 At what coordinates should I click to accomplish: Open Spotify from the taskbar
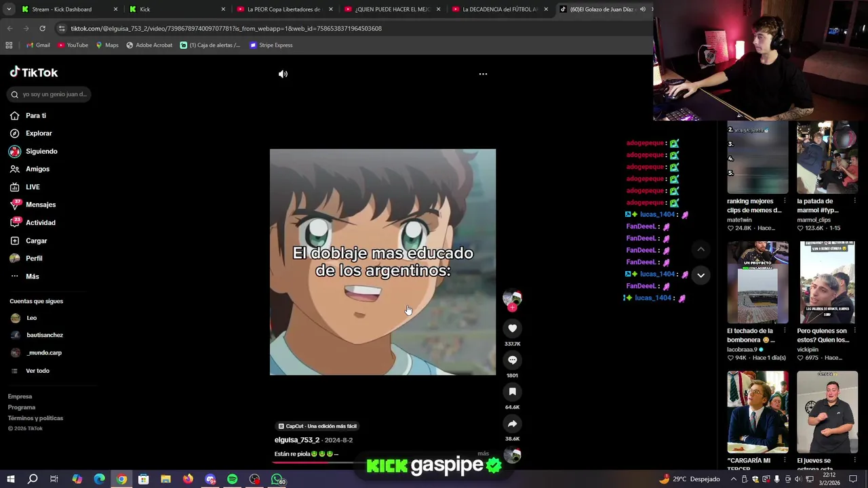(x=232, y=479)
